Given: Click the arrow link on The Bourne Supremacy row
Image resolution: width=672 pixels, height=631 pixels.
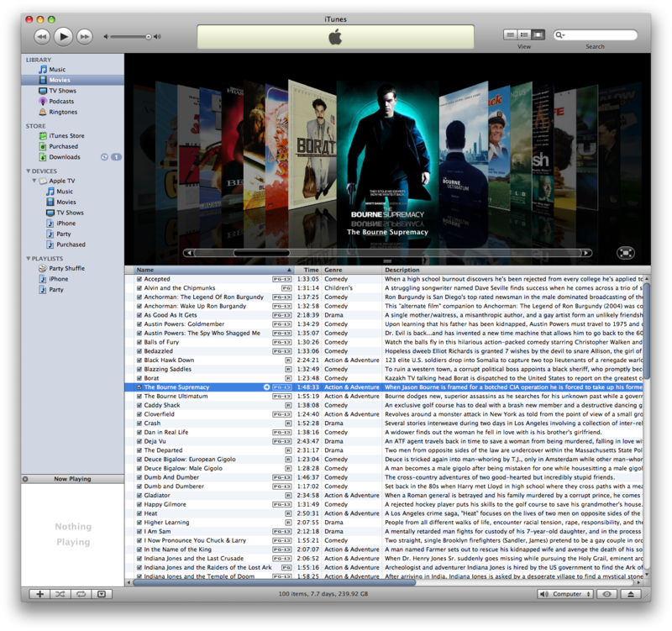Looking at the screenshot, I should (266, 387).
